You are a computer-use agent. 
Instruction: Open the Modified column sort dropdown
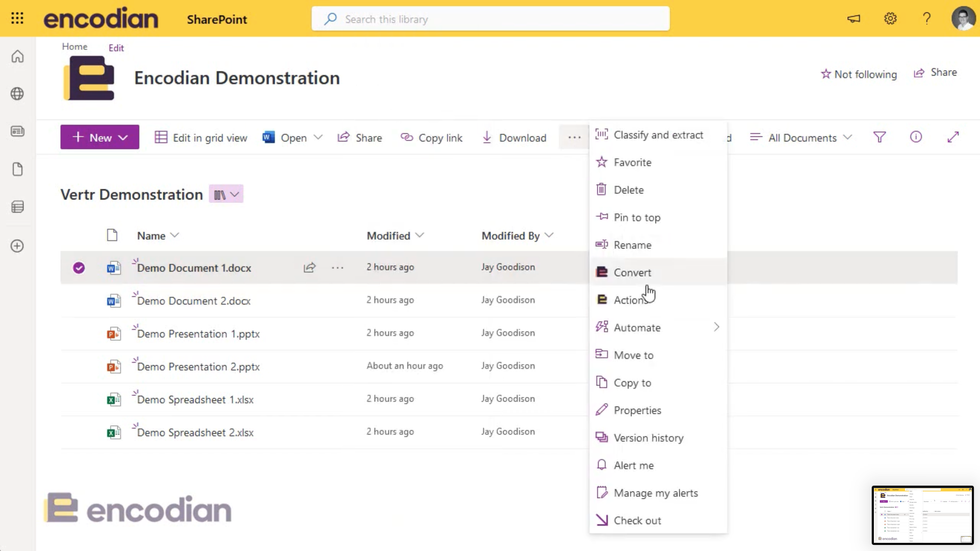(420, 235)
